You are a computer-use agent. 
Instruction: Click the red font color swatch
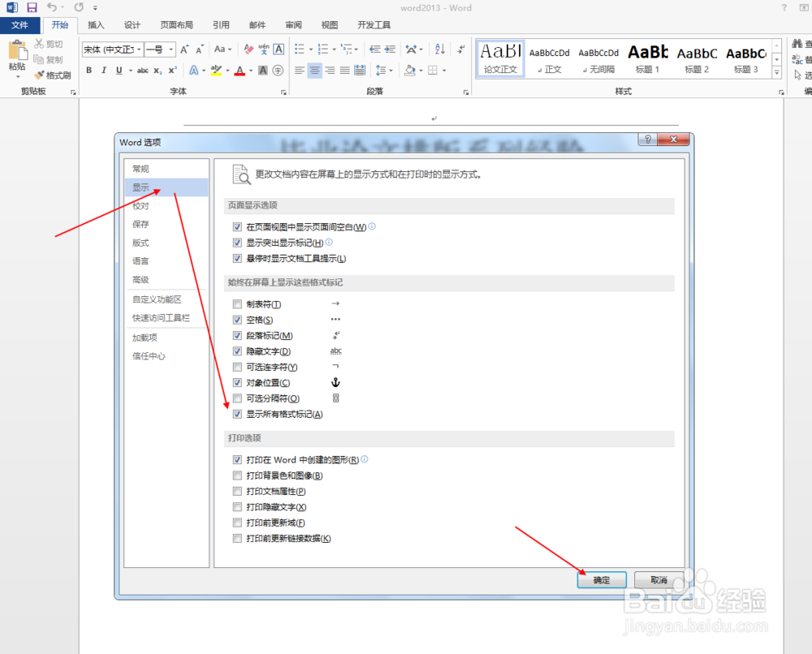pos(240,71)
